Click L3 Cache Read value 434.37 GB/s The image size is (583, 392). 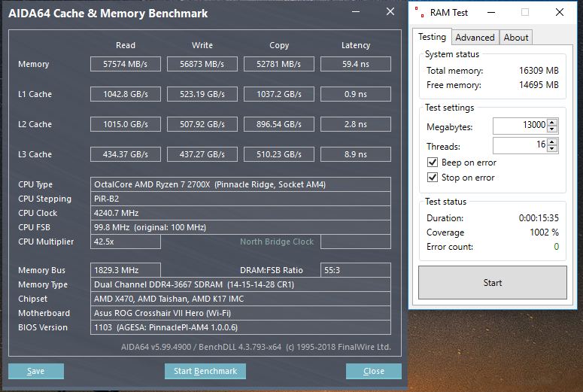tap(126, 154)
